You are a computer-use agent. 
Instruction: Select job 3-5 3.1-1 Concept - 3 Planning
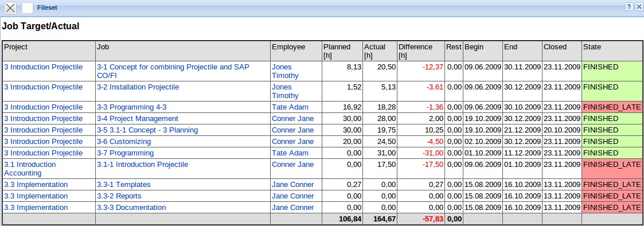147,130
